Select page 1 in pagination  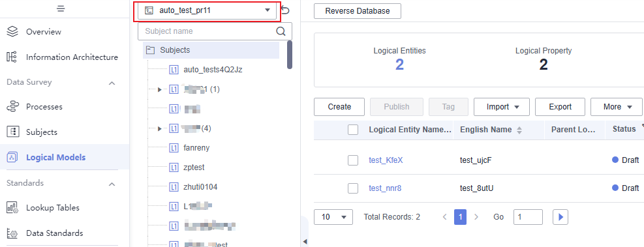point(461,216)
